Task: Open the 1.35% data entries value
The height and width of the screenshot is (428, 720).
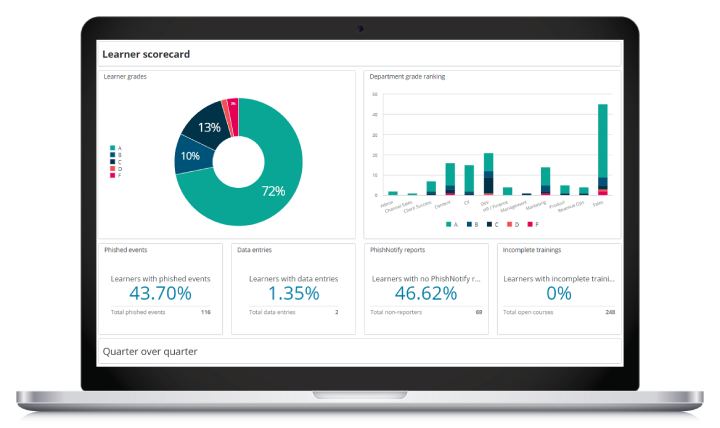Action: coord(291,293)
